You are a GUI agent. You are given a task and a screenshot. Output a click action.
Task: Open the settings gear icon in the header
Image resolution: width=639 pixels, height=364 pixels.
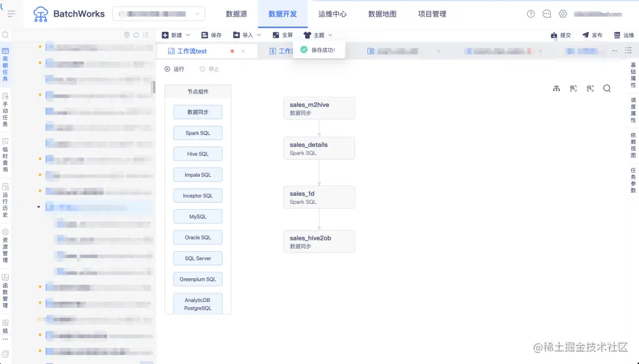click(x=563, y=14)
